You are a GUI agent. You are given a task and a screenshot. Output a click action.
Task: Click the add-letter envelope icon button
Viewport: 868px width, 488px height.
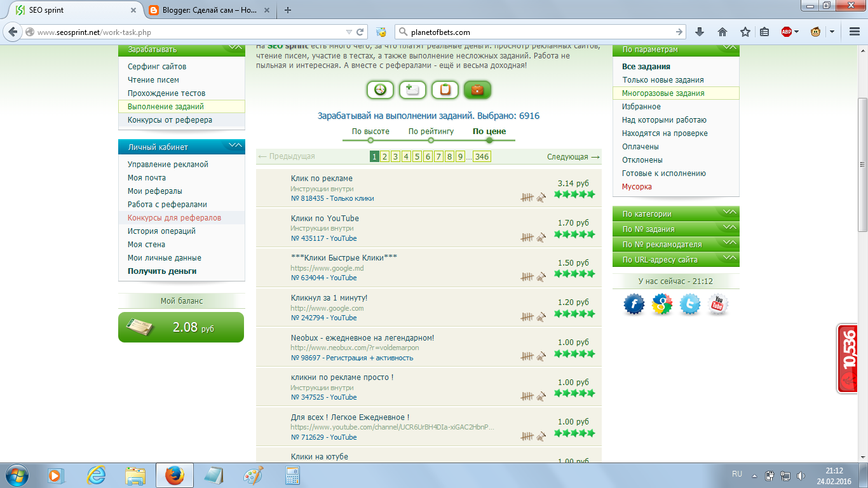tap(412, 90)
